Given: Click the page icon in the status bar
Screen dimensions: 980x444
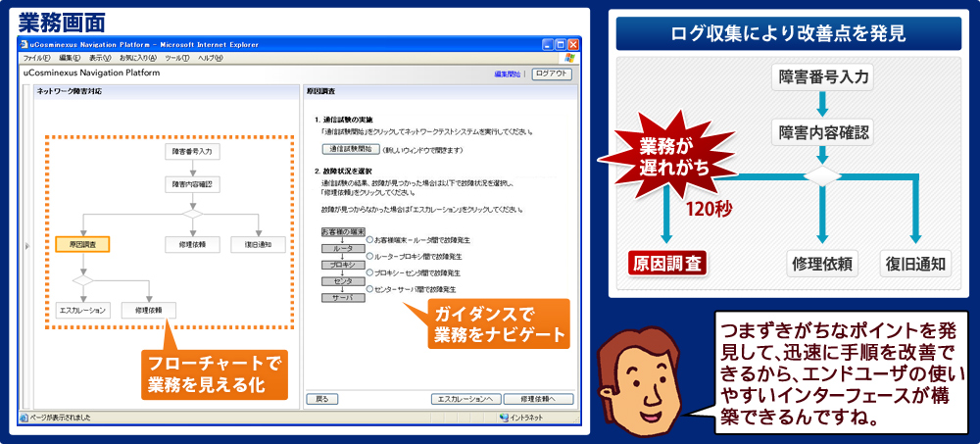Looking at the screenshot, I should coord(24,418).
